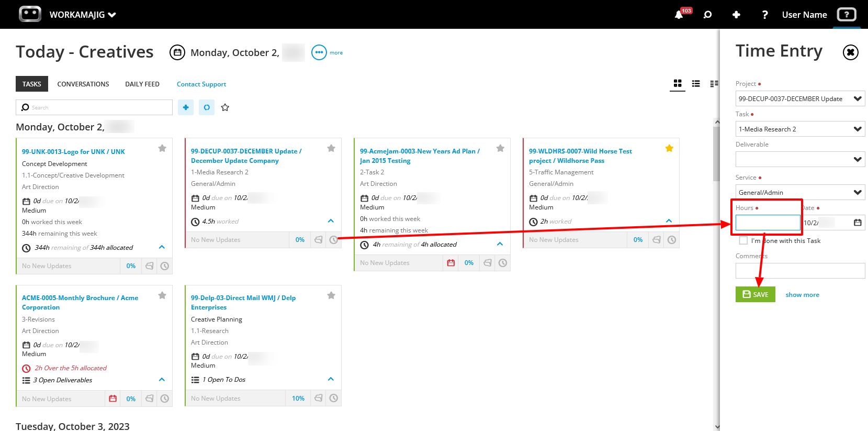Star the ACME-0005 Monthly Brochure card
Screen dimensions: 868x431
(x=162, y=295)
